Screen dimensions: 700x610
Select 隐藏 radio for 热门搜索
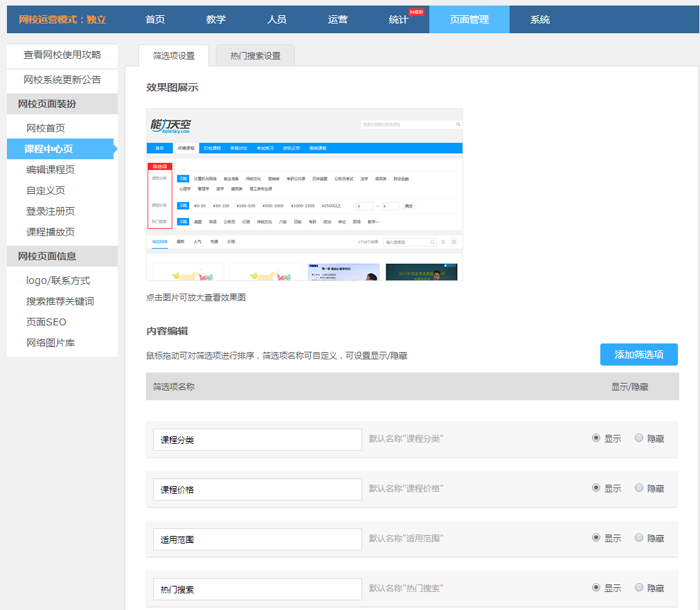[639, 588]
